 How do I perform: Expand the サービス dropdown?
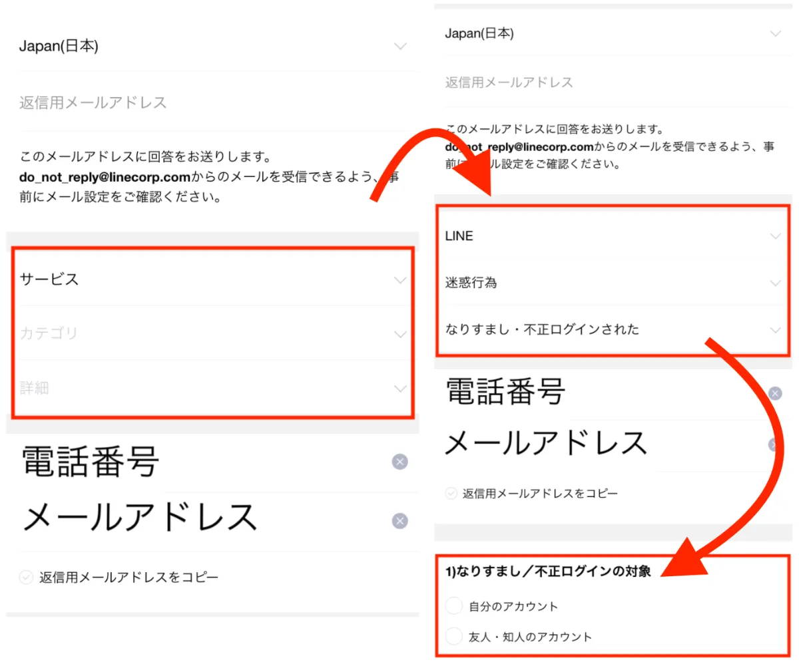click(x=213, y=279)
